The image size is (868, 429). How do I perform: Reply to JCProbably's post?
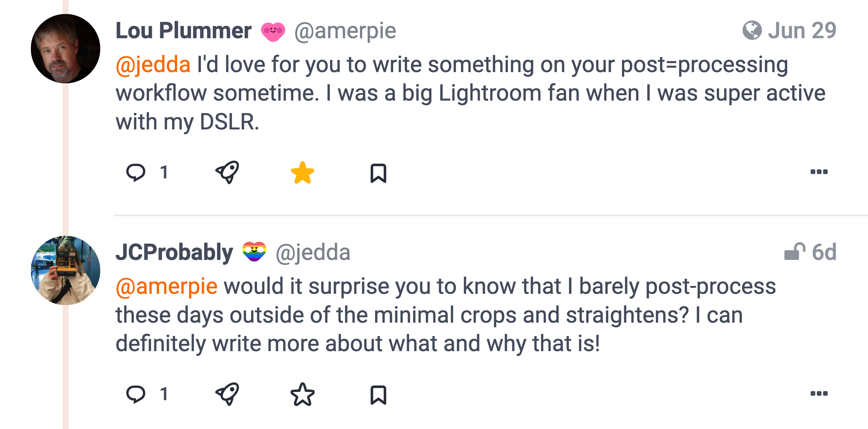pos(136,394)
